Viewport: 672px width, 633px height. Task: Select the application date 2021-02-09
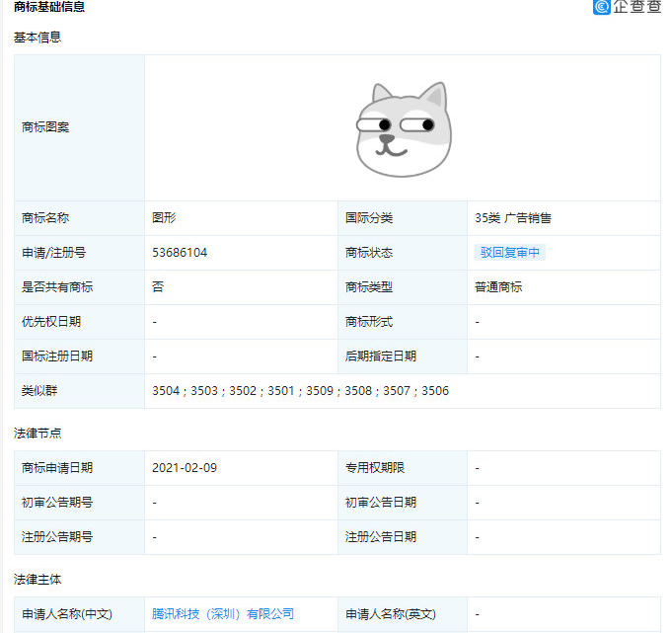[x=185, y=468]
